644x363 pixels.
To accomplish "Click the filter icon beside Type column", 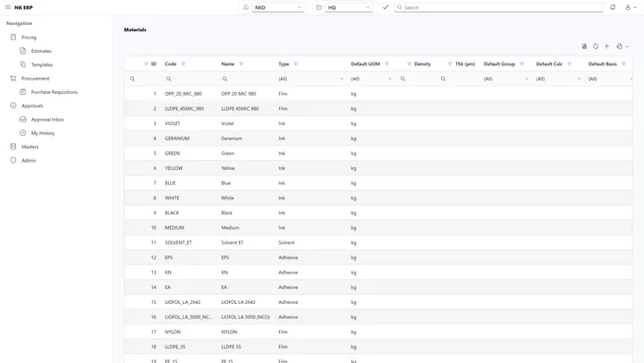I will [296, 63].
